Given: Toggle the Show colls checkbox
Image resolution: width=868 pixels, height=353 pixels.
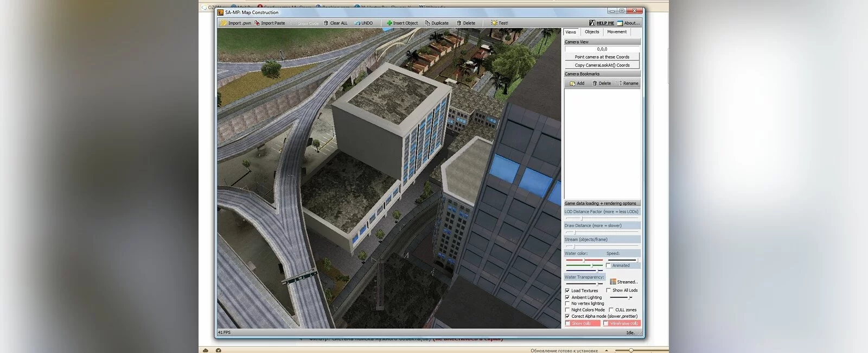Looking at the screenshot, I should [x=568, y=324].
